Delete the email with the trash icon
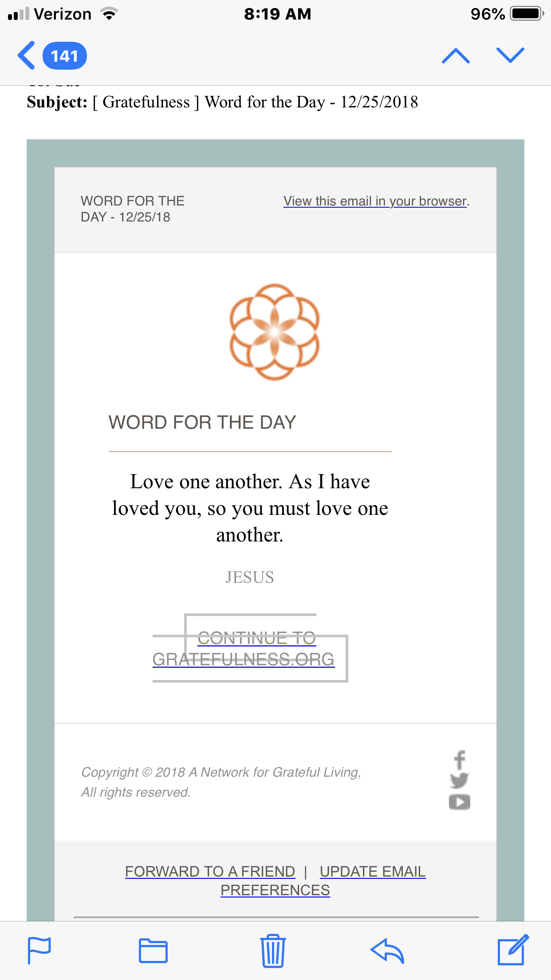This screenshot has width=551, height=980. pos(273,950)
